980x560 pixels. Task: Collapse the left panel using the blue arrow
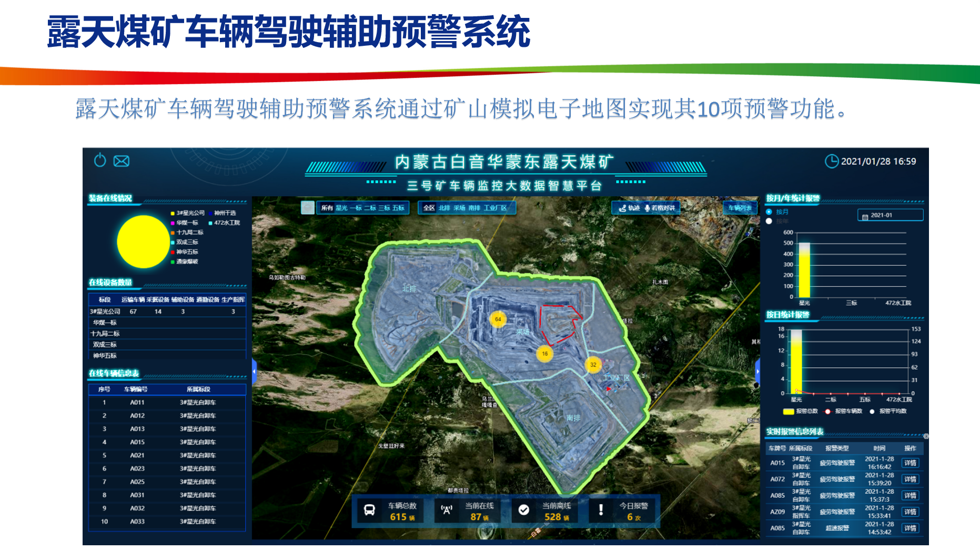pyautogui.click(x=255, y=371)
